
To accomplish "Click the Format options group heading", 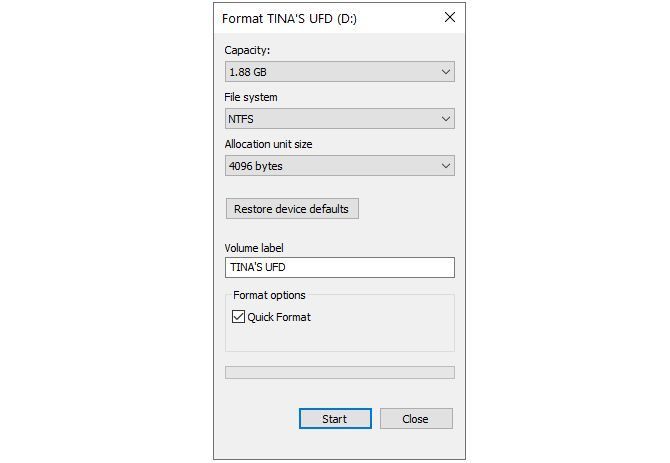I will 269,295.
